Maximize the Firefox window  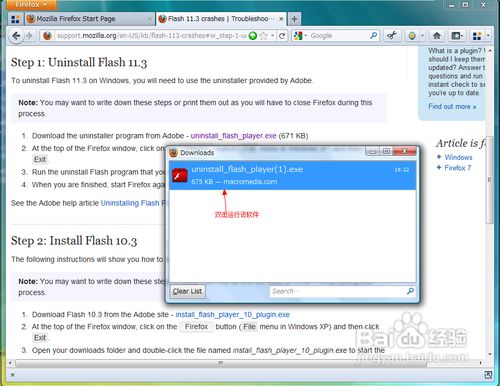[465, 5]
